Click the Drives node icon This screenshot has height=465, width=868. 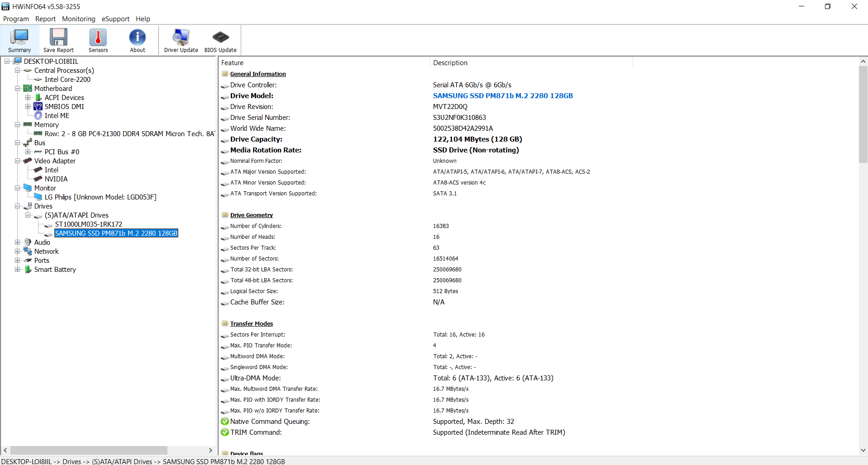pyautogui.click(x=28, y=206)
